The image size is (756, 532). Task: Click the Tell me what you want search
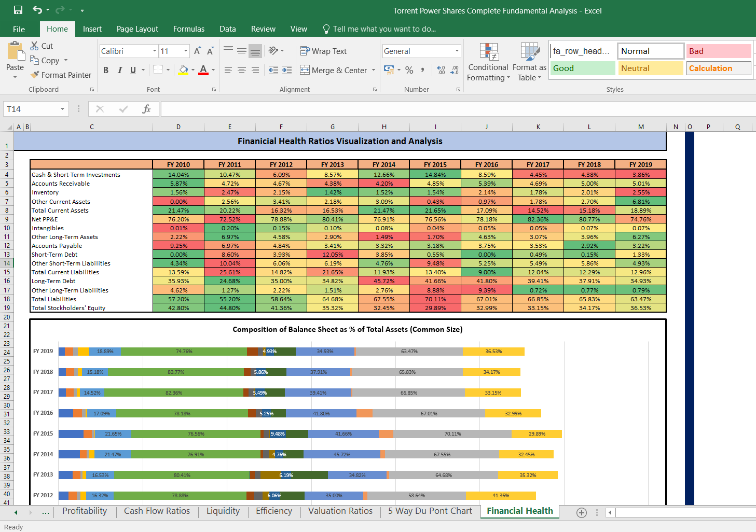pyautogui.click(x=379, y=29)
